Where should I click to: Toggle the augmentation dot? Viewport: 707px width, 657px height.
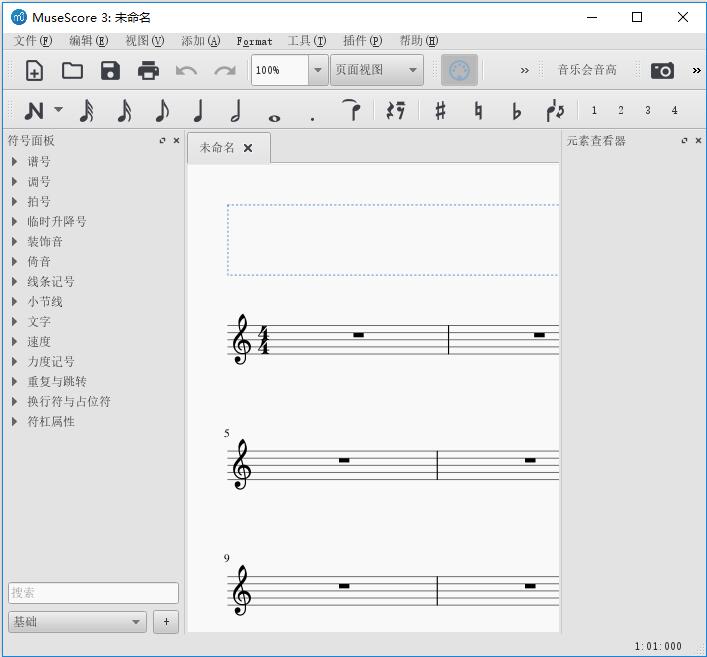(312, 119)
